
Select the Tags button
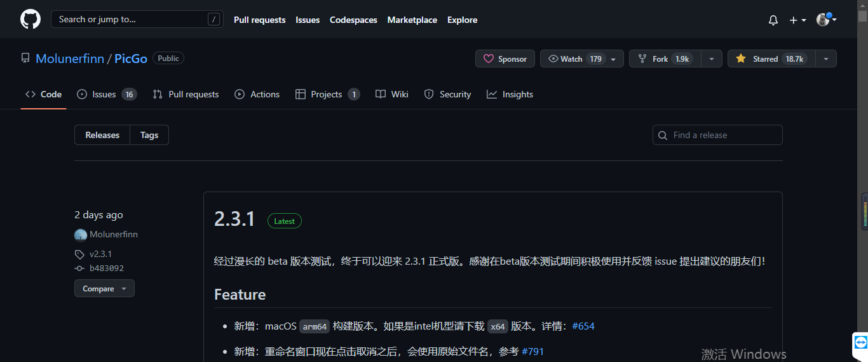tap(149, 135)
